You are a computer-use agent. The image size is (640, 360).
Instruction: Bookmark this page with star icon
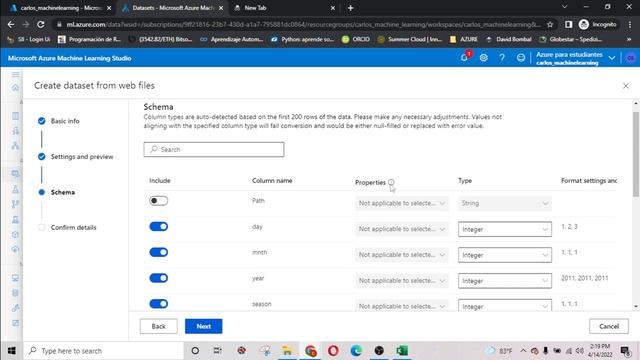[x=550, y=24]
